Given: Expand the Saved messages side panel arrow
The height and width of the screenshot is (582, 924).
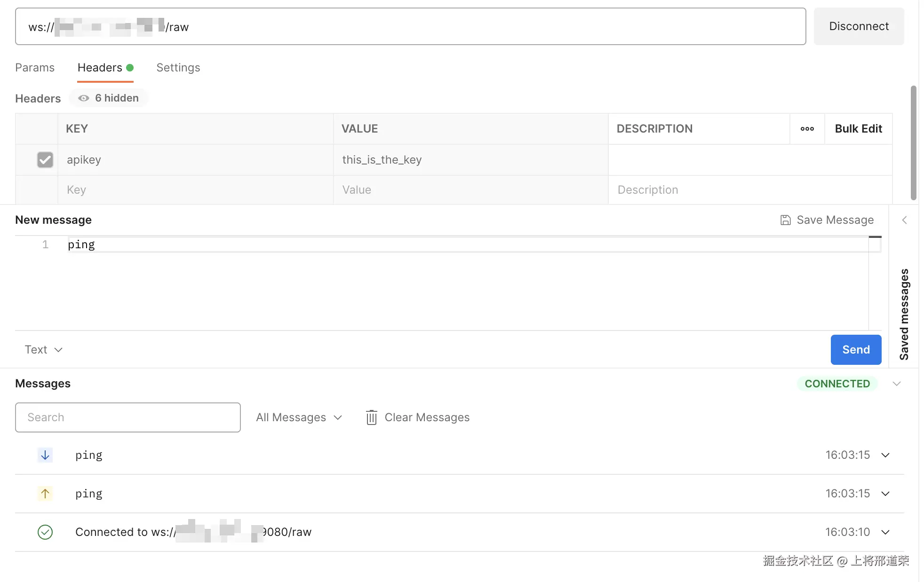Looking at the screenshot, I should click(904, 220).
